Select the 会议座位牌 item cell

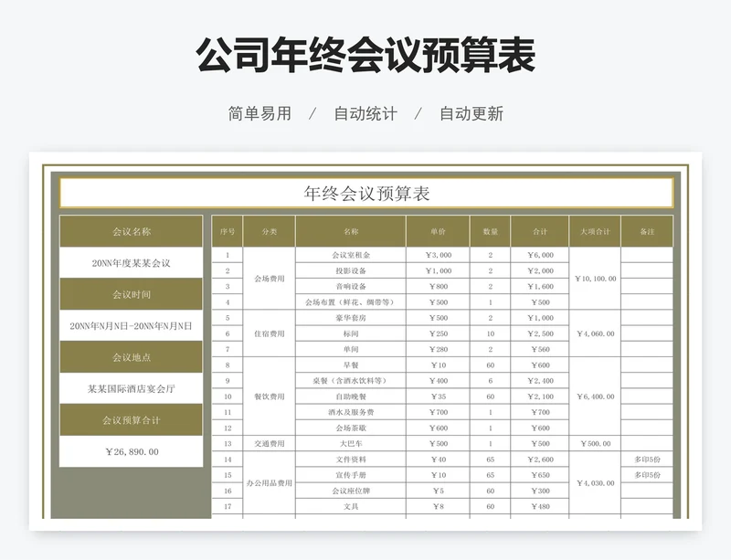click(351, 491)
